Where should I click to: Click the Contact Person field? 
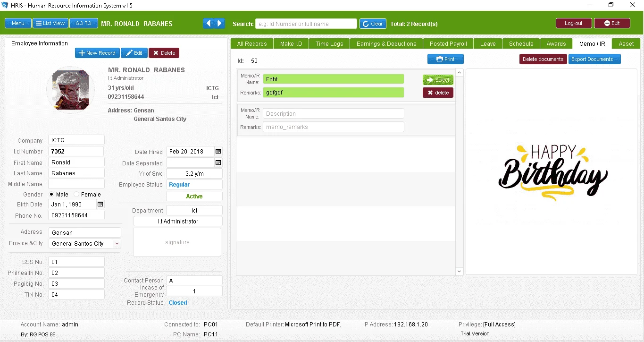point(194,280)
